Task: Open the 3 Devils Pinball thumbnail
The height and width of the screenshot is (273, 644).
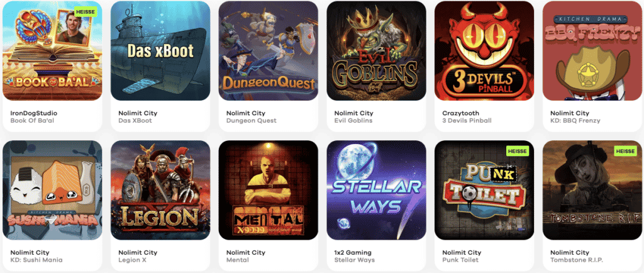Action: [x=484, y=51]
